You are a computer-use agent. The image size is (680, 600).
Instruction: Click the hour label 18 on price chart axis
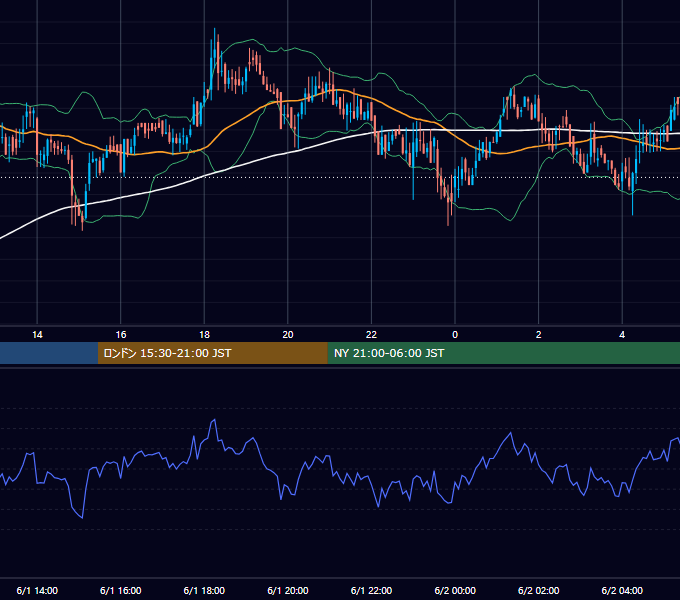pos(204,335)
